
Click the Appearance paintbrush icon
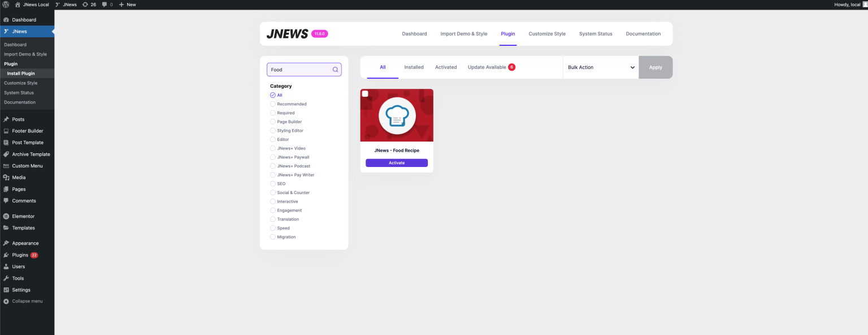pos(5,243)
